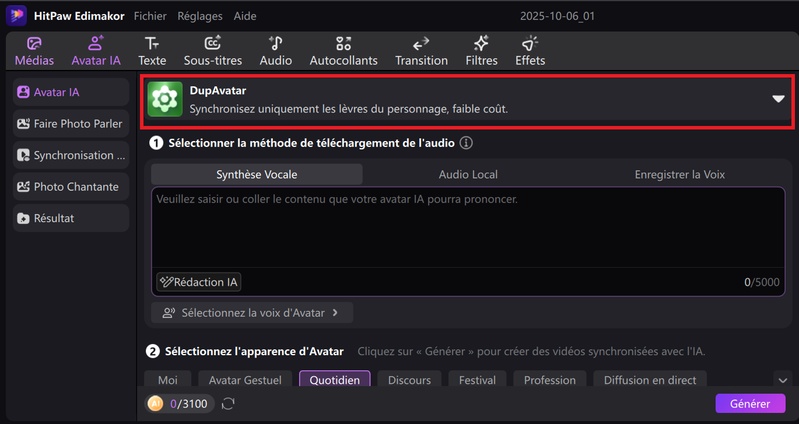Open the Réglages menu

point(200,17)
